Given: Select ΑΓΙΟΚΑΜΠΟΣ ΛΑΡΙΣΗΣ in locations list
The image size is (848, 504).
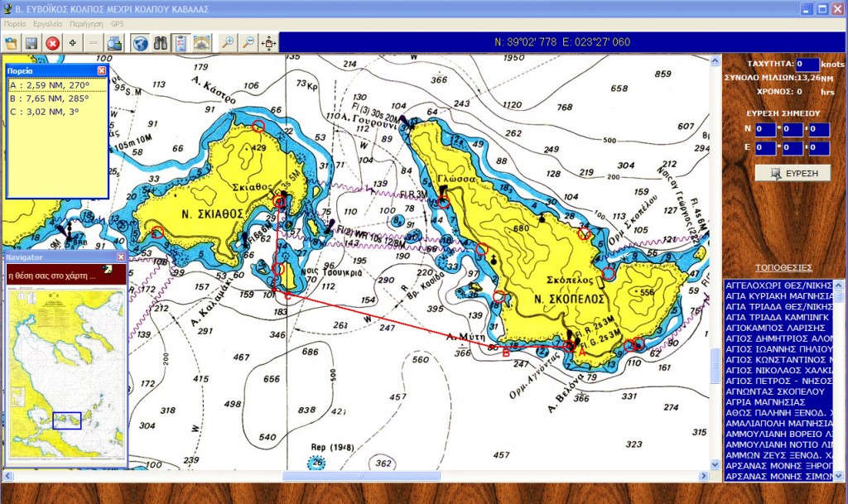Looking at the screenshot, I should [x=778, y=328].
